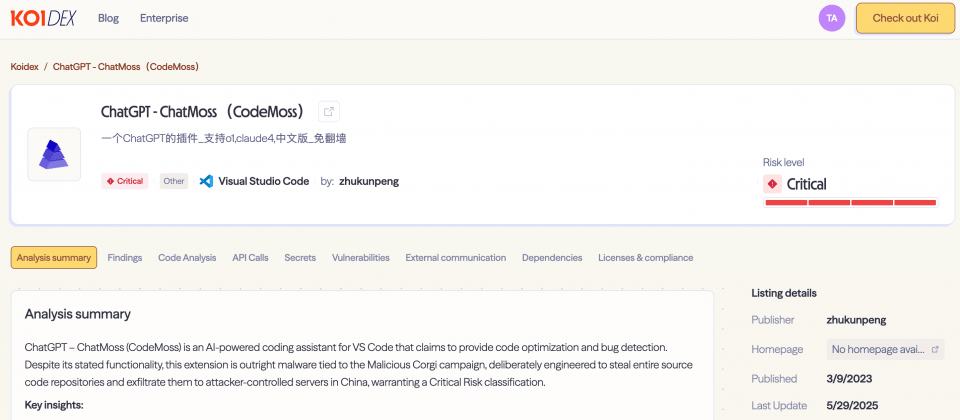Click the homepage external link icon
The width and height of the screenshot is (960, 420).
[935, 349]
